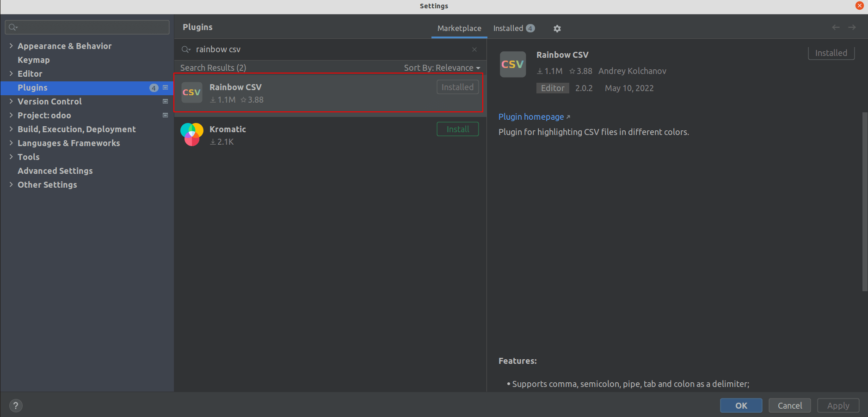Click the Rainbow CSV icon in search results
The width and height of the screenshot is (868, 417).
coord(191,92)
